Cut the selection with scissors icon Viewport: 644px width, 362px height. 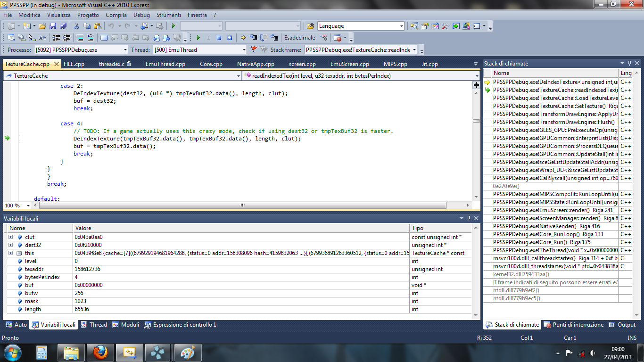76,26
